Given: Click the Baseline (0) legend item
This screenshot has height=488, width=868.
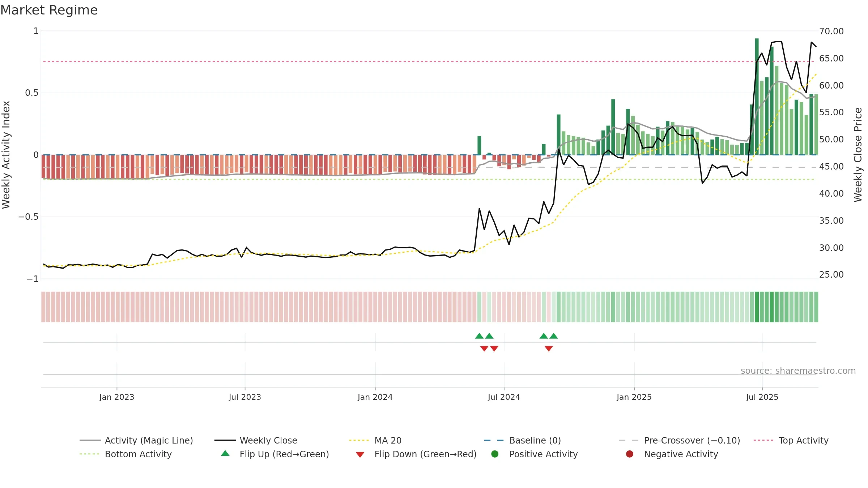Looking at the screenshot, I should click(x=522, y=440).
